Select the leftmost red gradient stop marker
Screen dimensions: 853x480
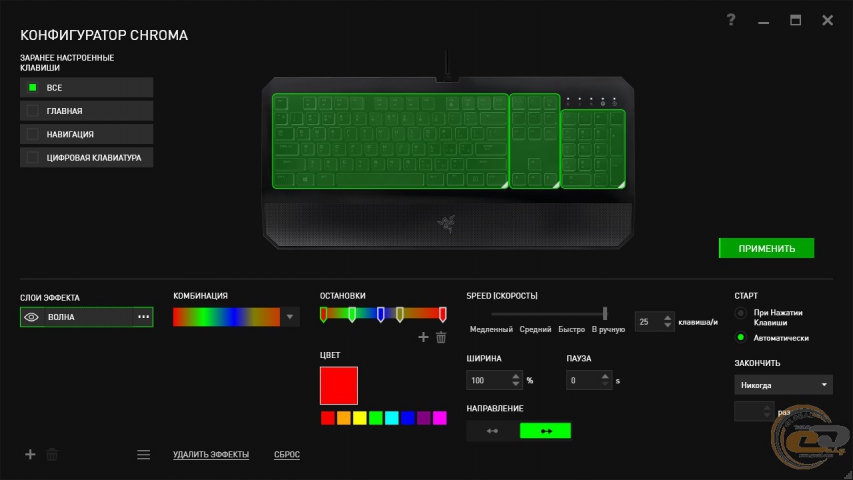pos(324,315)
